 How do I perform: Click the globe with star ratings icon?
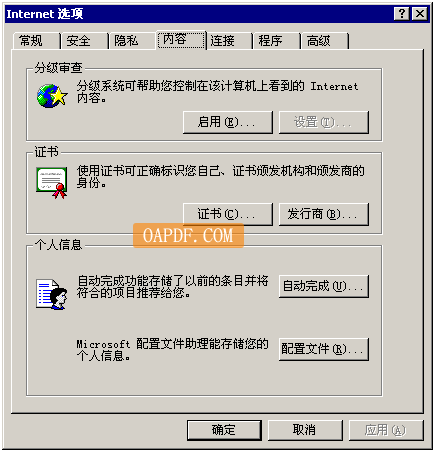click(x=52, y=96)
